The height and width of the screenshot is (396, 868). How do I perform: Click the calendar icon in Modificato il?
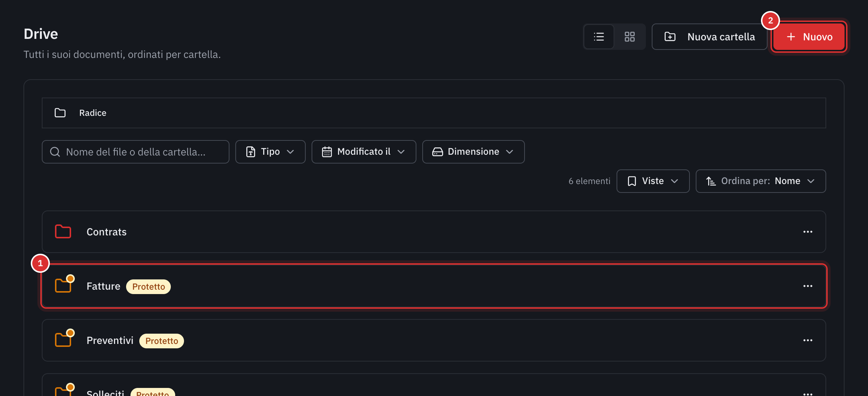pyautogui.click(x=327, y=152)
